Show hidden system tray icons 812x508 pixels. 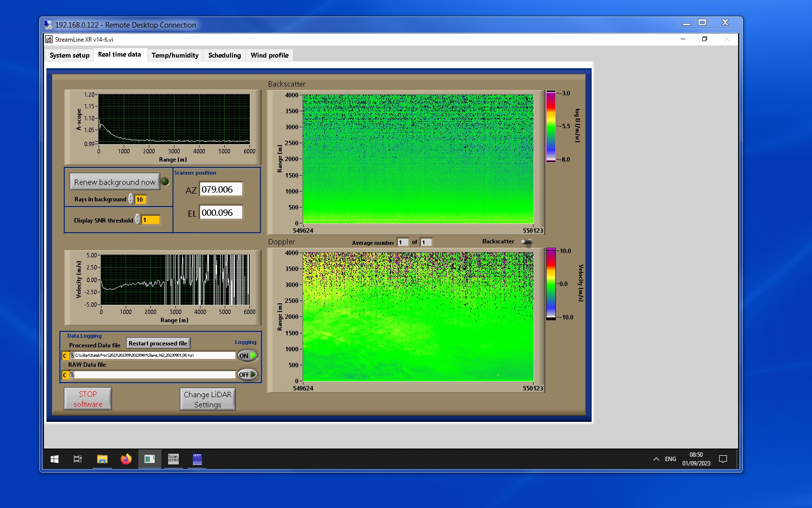click(656, 459)
